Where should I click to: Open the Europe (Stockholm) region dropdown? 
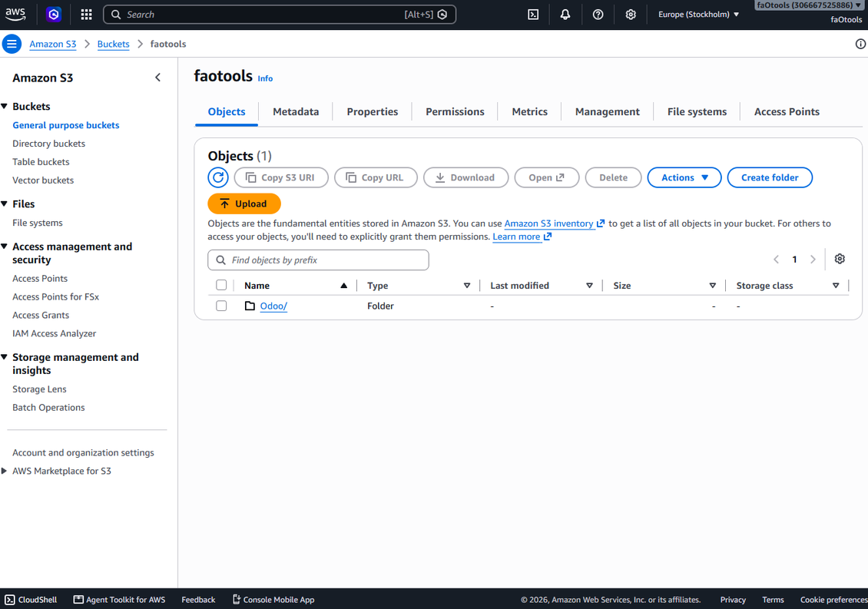pos(698,15)
